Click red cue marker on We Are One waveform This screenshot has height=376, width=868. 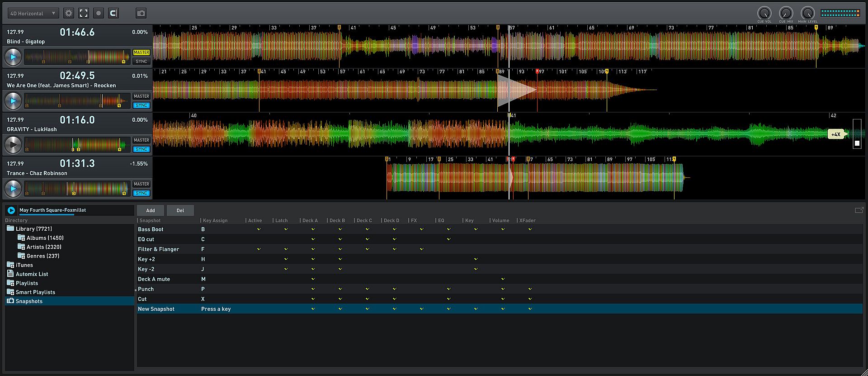[537, 72]
